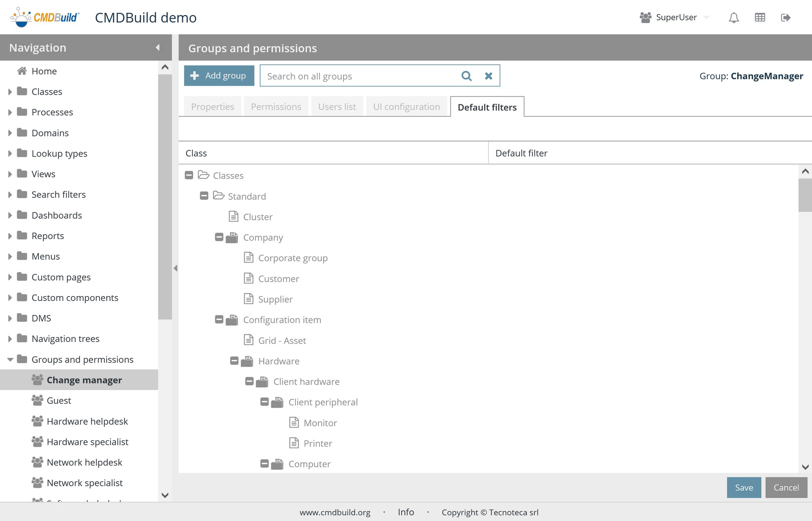Clear group search with X icon
This screenshot has width=812, height=521.
[489, 76]
